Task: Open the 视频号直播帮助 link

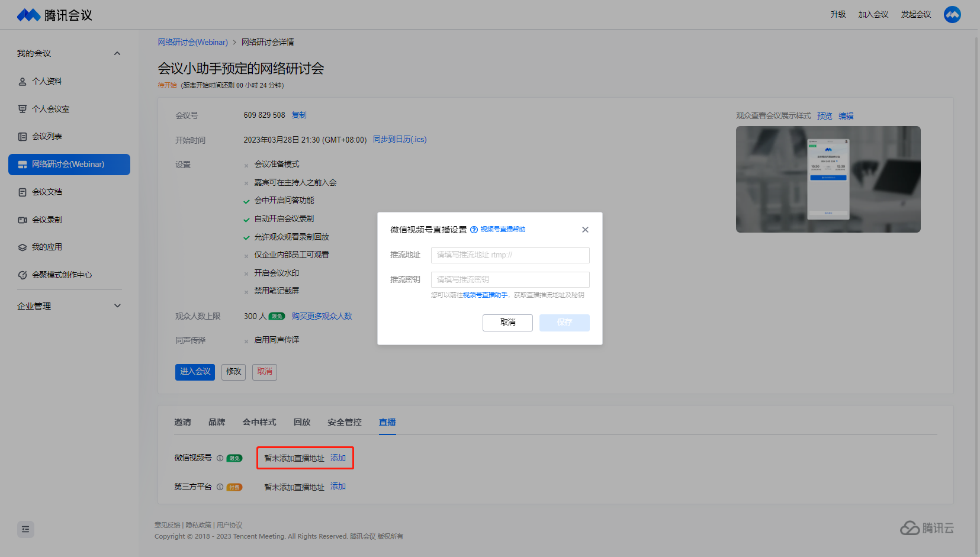Action: 503,229
